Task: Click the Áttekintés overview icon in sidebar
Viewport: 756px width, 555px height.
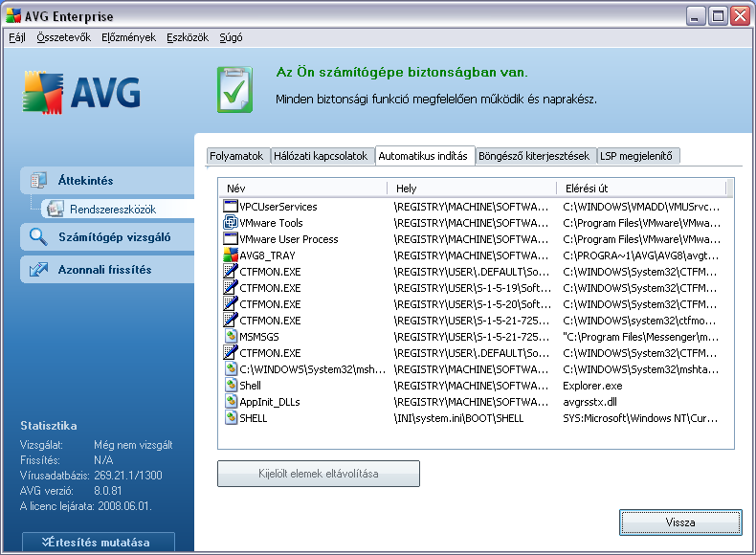Action: point(38,180)
